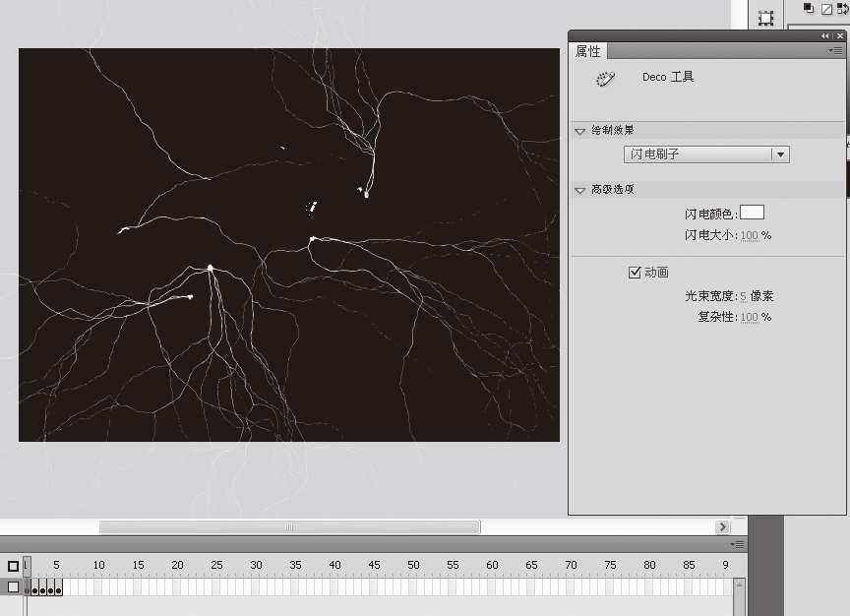Collapse the Properties panel to icons
This screenshot has width=850, height=616.
pyautogui.click(x=824, y=35)
